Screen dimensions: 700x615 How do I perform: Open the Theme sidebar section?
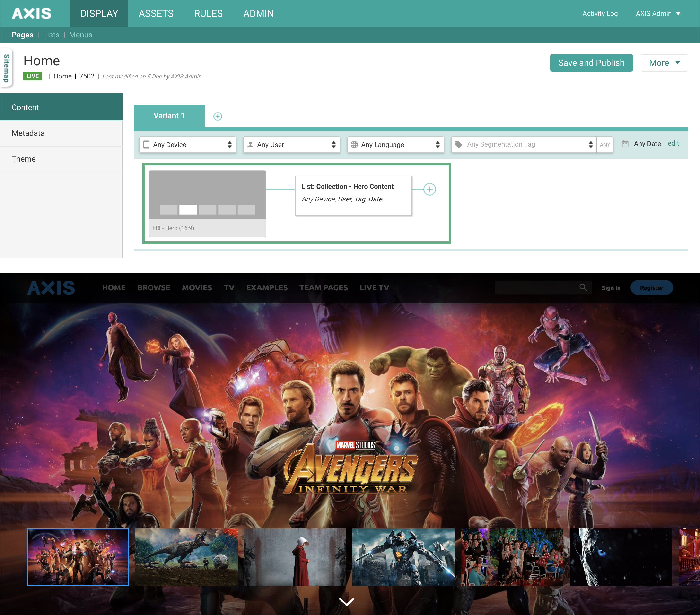(61, 159)
